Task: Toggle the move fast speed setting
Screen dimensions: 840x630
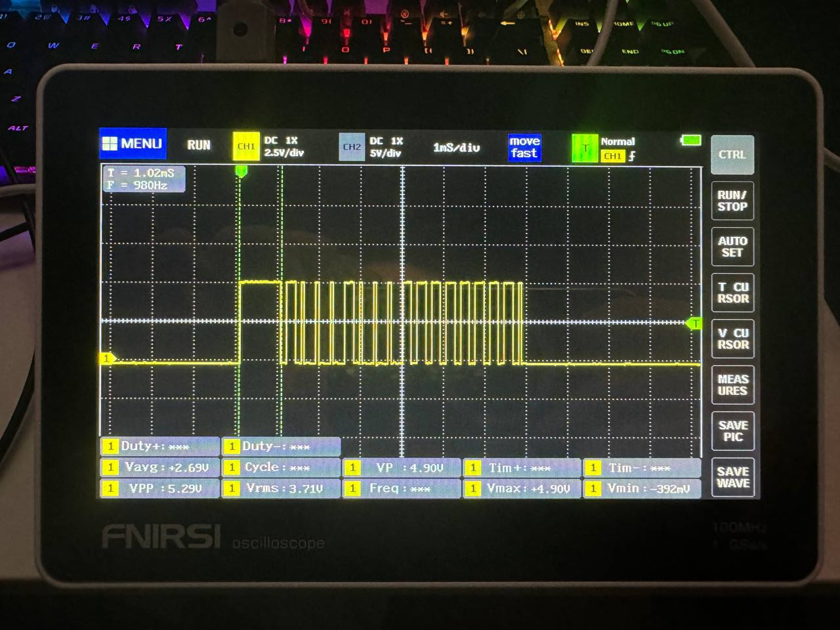Action: coord(524,148)
